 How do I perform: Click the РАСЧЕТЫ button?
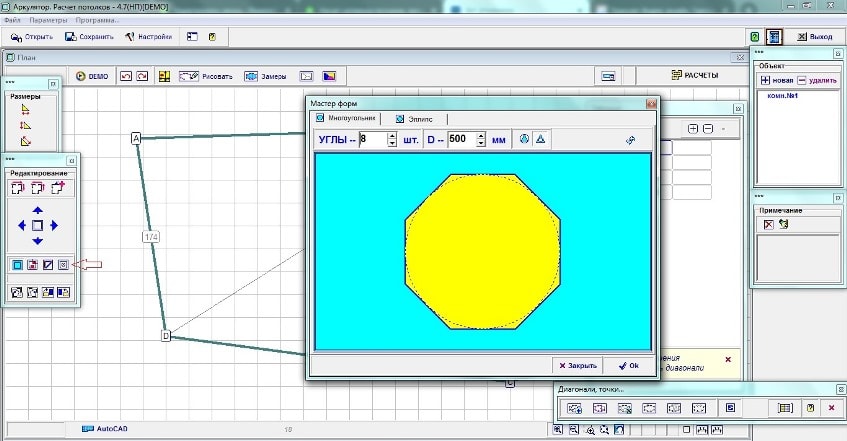point(695,76)
